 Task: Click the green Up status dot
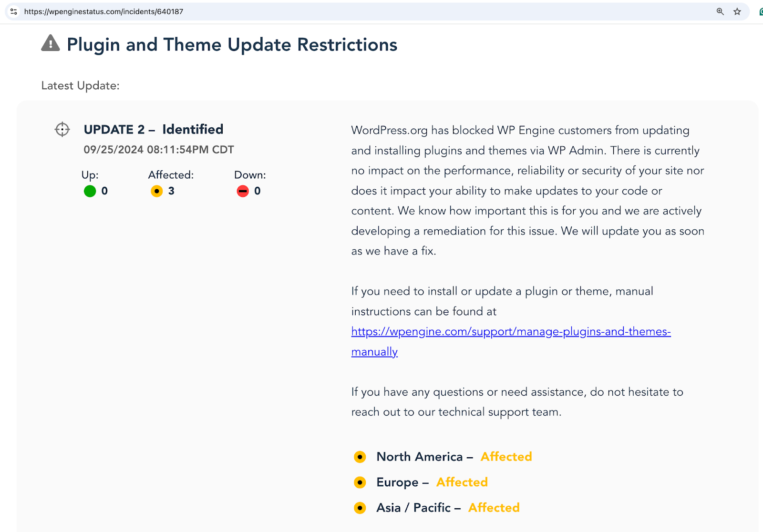[90, 191]
